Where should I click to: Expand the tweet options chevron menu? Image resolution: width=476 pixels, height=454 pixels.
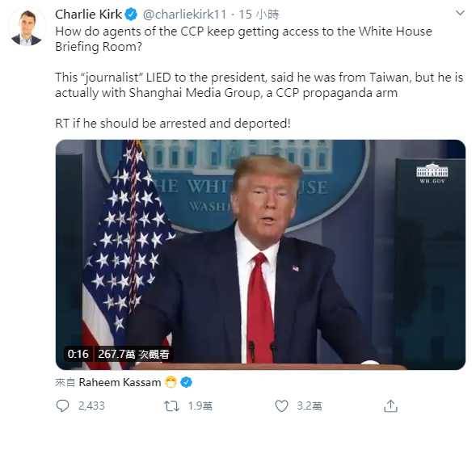460,13
